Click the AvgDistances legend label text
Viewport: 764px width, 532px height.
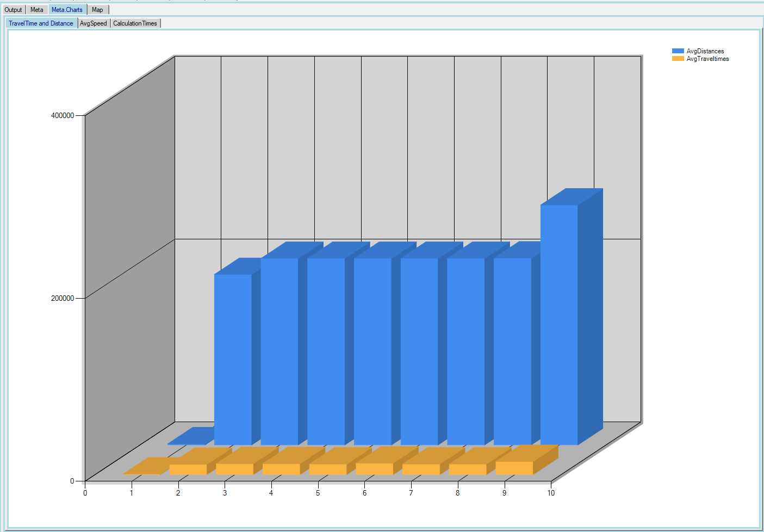(705, 51)
